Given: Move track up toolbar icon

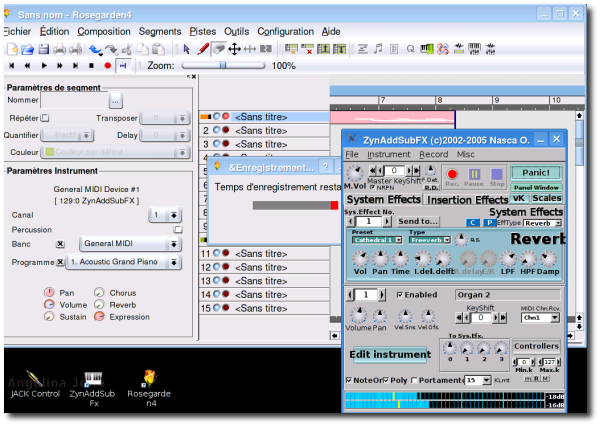Looking at the screenshot, I should [323, 49].
